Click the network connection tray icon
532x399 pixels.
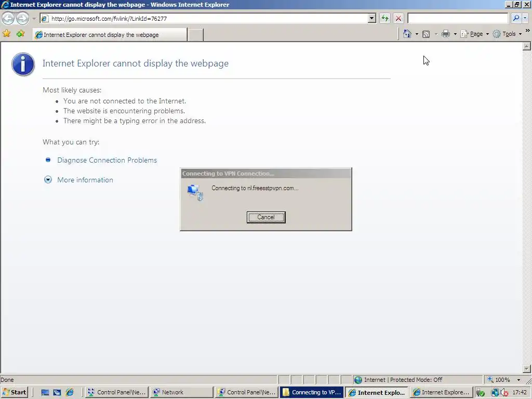pos(495,393)
